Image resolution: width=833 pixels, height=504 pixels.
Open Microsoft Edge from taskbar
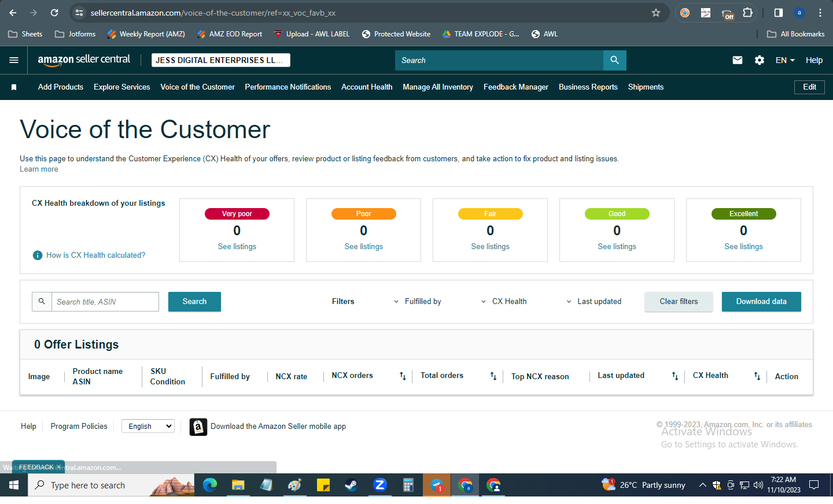(x=209, y=485)
